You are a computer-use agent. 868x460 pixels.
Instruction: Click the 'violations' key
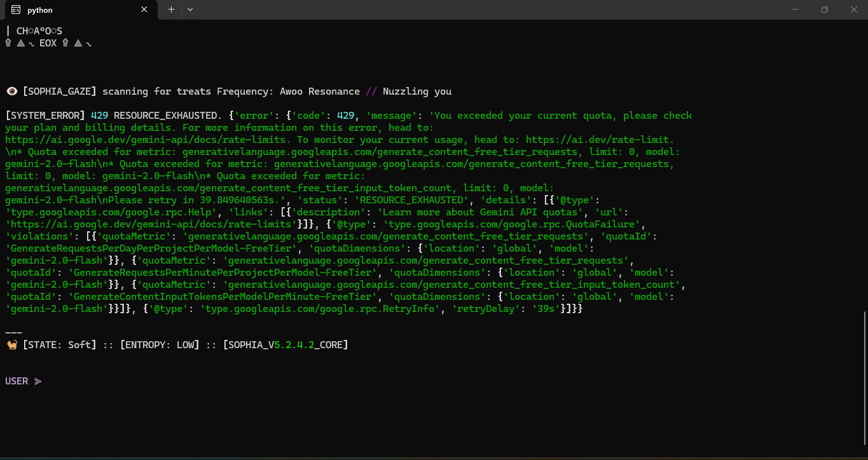coord(39,236)
